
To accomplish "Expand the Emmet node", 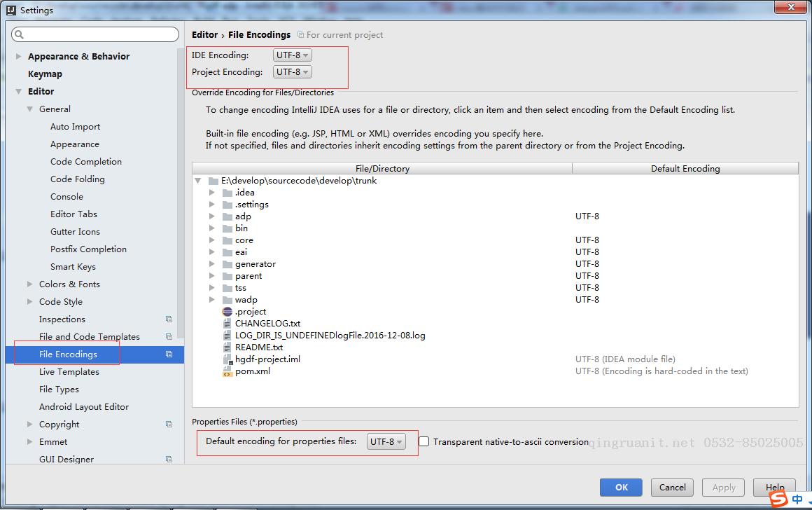I will coord(29,441).
